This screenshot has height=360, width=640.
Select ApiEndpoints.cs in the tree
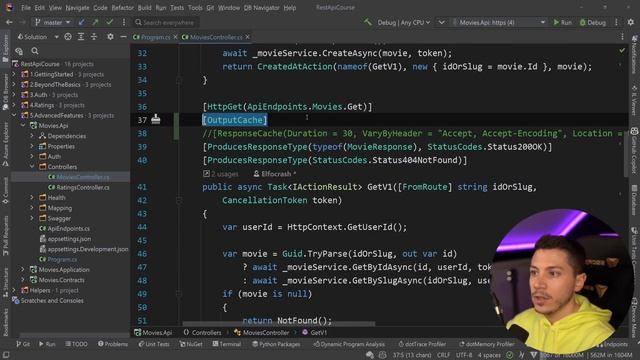[x=64, y=229]
